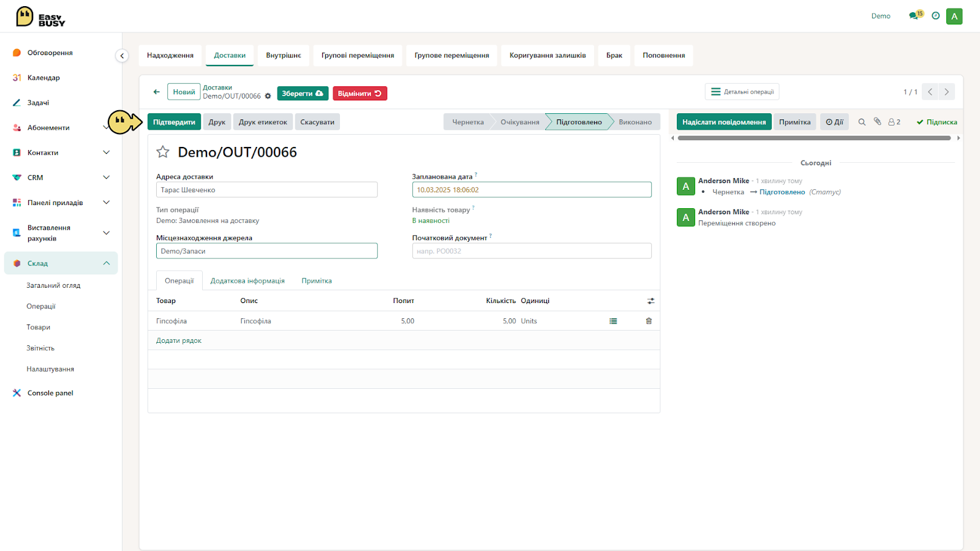Save the record with Зберегти
Image resolution: width=980 pixels, height=551 pixels.
(x=303, y=94)
